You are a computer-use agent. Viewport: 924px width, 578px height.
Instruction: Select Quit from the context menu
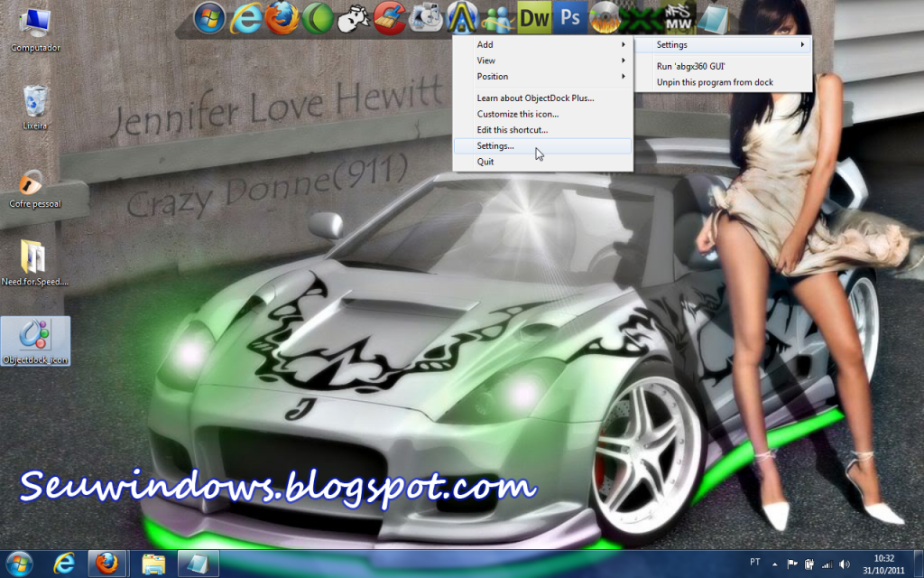(485, 162)
